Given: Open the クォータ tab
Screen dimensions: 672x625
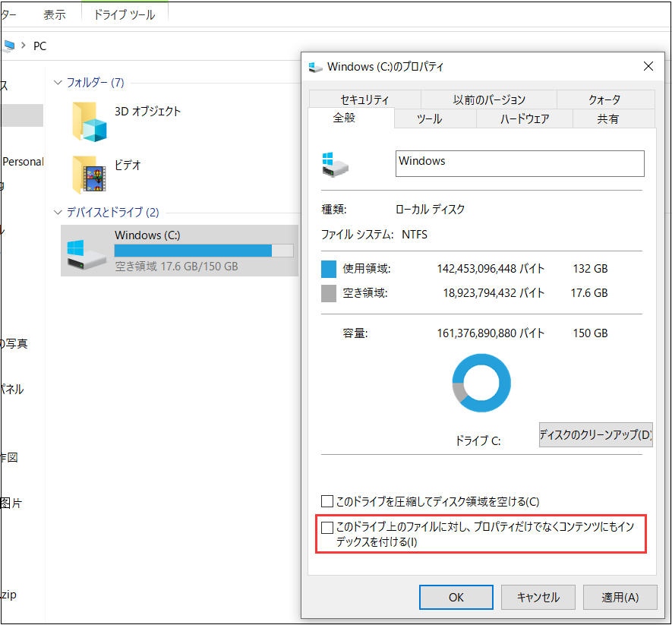Looking at the screenshot, I should click(x=605, y=99).
